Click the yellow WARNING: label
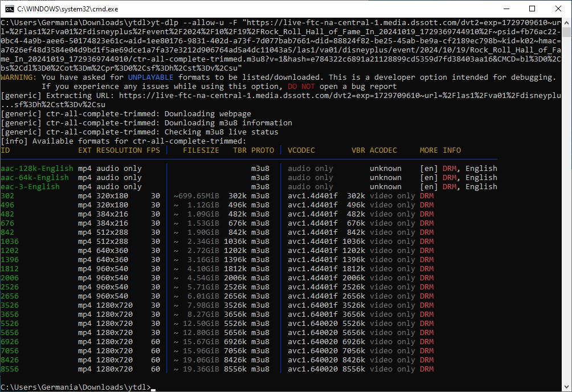The height and width of the screenshot is (392, 572). [19, 77]
